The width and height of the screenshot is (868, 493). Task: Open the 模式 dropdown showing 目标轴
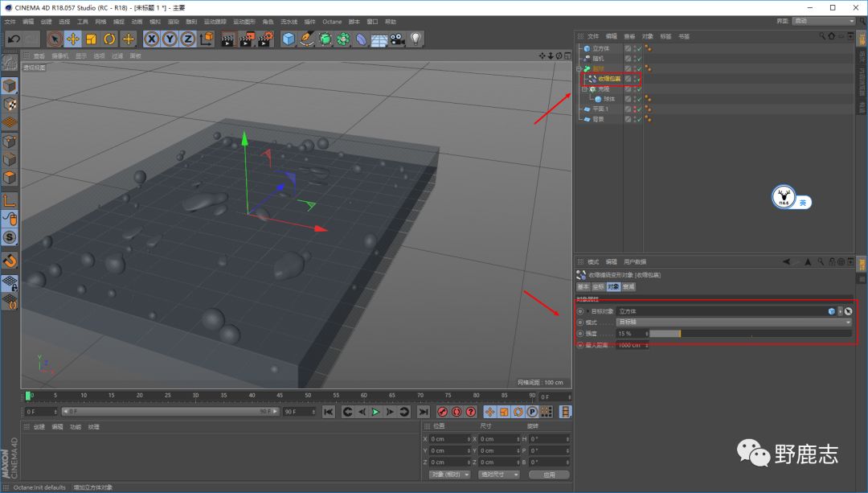click(x=733, y=322)
